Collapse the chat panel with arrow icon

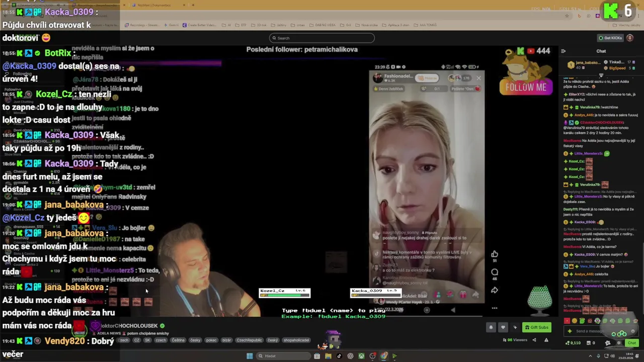pos(563,51)
